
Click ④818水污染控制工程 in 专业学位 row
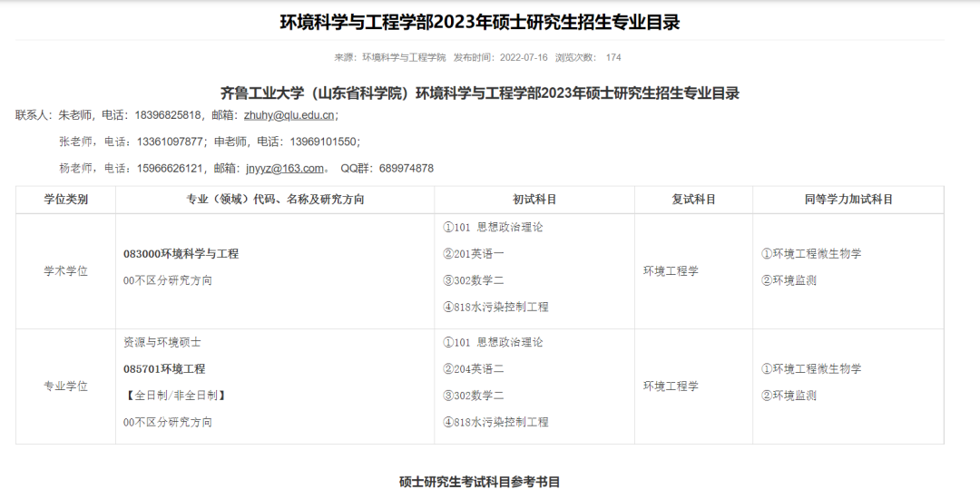(495, 422)
